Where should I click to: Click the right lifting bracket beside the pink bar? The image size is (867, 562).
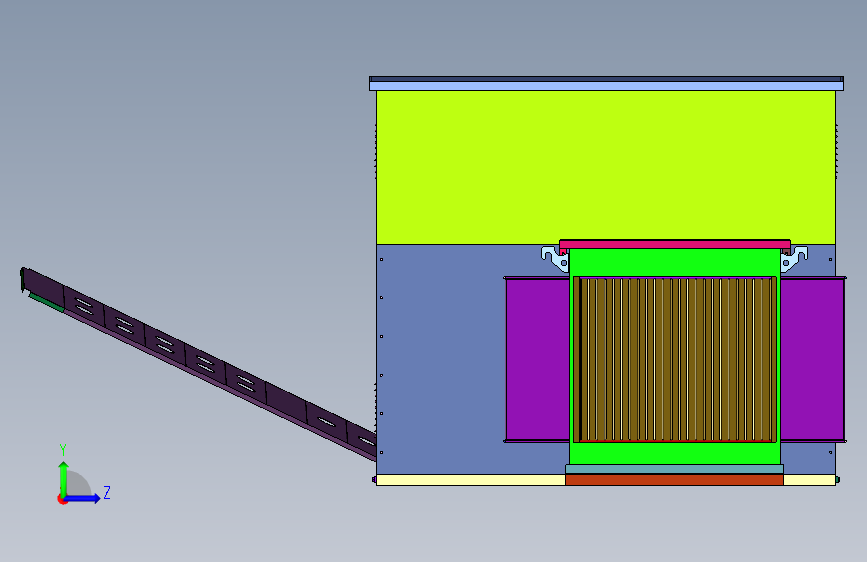click(794, 259)
